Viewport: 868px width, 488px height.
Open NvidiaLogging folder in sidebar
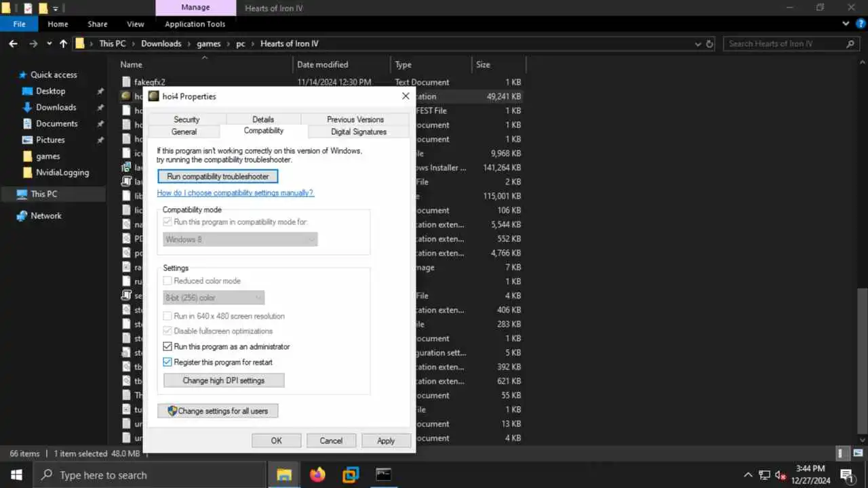pos(62,172)
